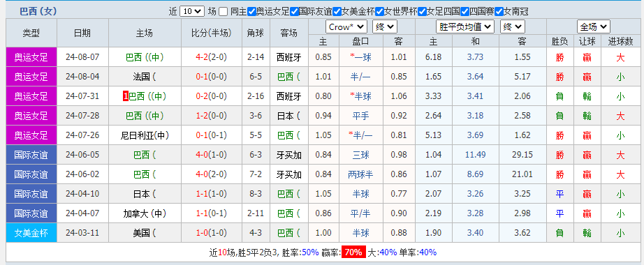Screen dimensions: 644x265
Task: Click the 21.01 away odds value
Action: click(x=522, y=174)
